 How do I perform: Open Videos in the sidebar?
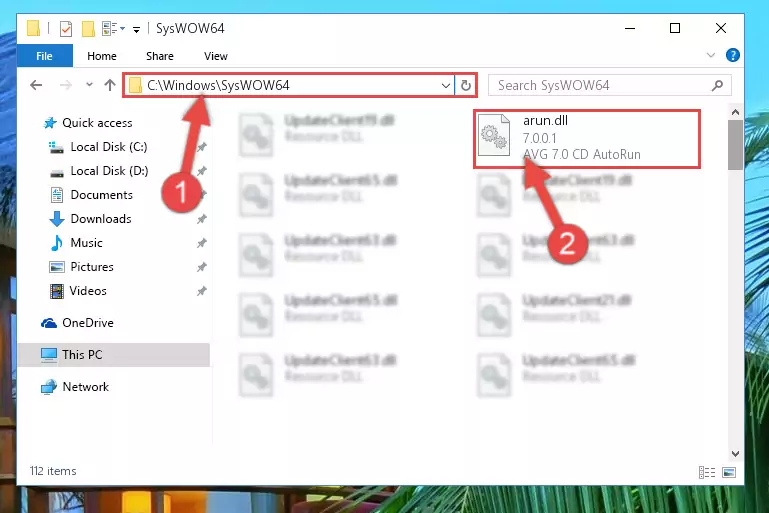(x=88, y=291)
